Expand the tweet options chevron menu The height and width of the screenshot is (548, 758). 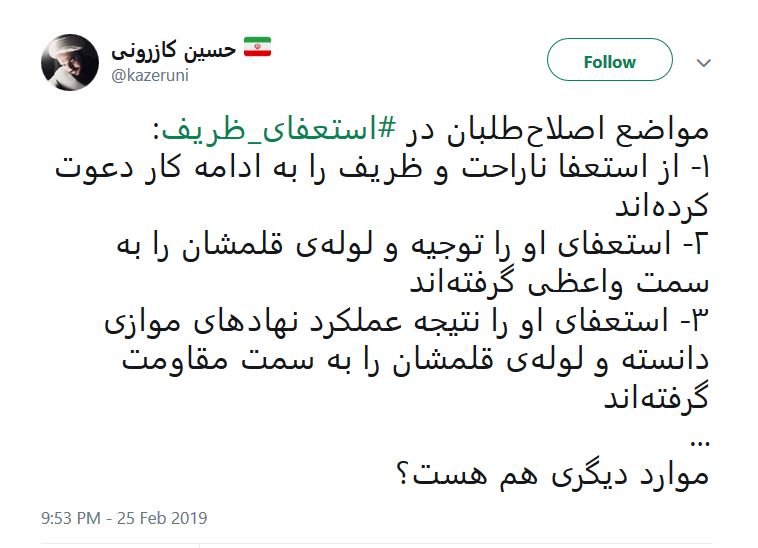[703, 62]
